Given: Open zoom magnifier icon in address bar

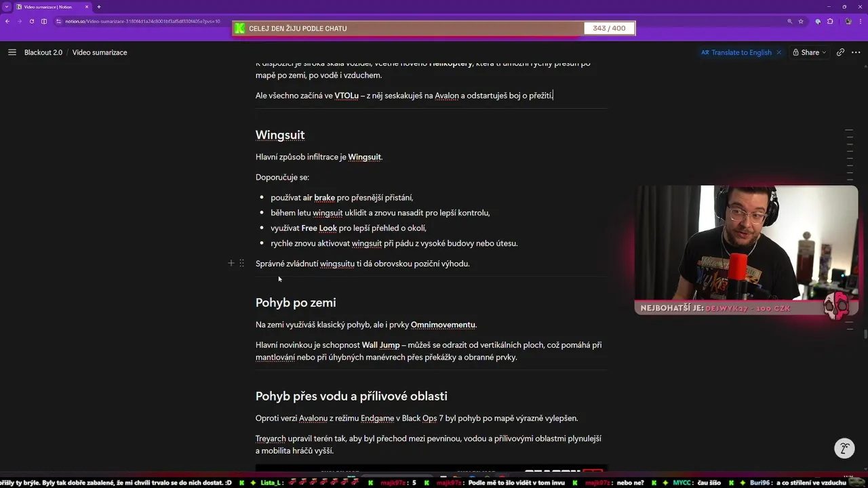Looking at the screenshot, I should (790, 21).
